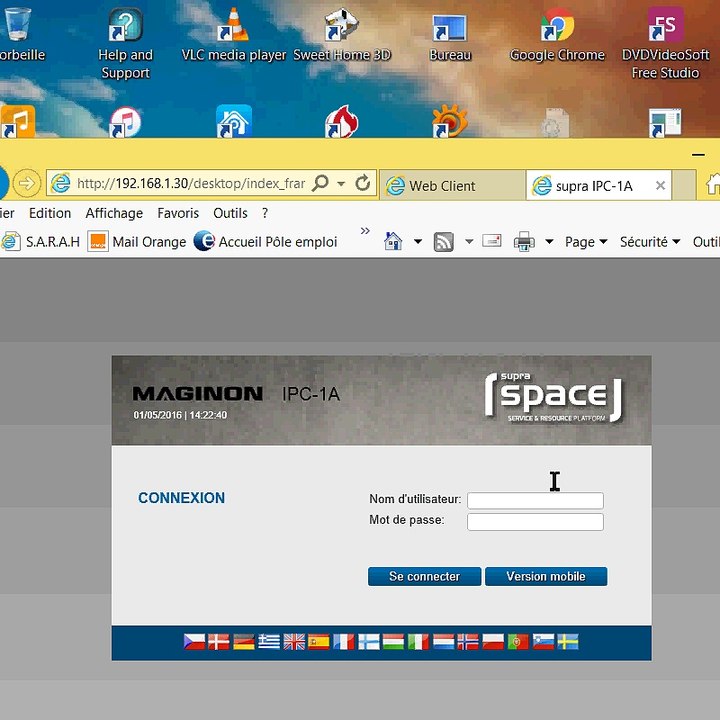Click the Version mobile button

coord(546,576)
